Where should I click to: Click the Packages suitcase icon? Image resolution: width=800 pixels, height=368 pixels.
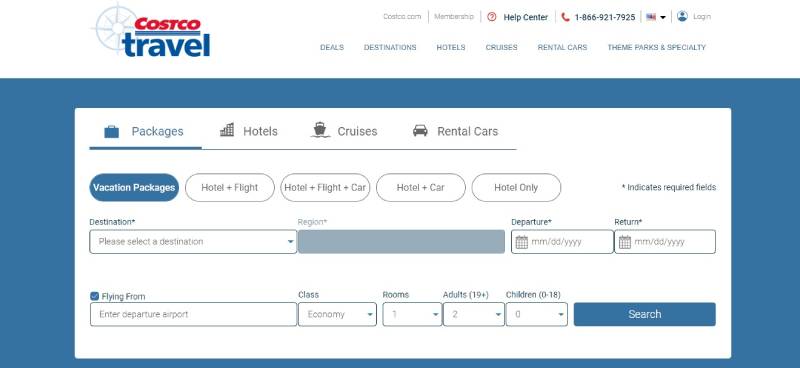pos(112,132)
